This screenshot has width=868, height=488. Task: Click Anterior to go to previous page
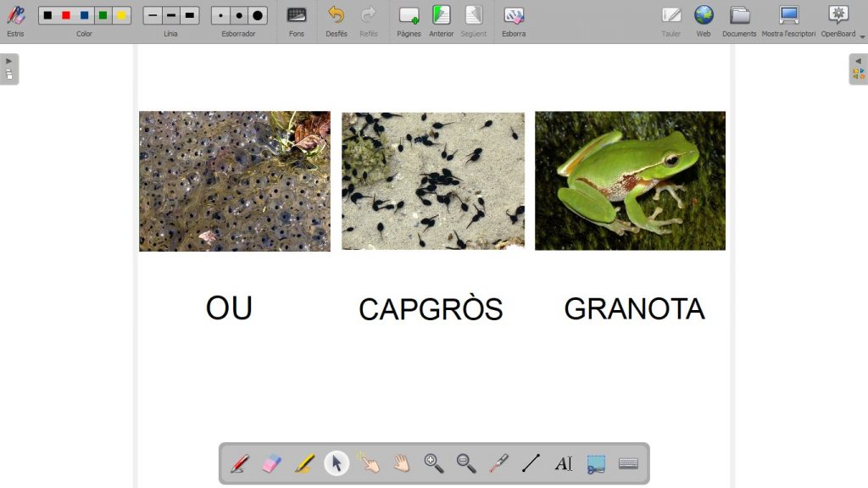click(442, 20)
